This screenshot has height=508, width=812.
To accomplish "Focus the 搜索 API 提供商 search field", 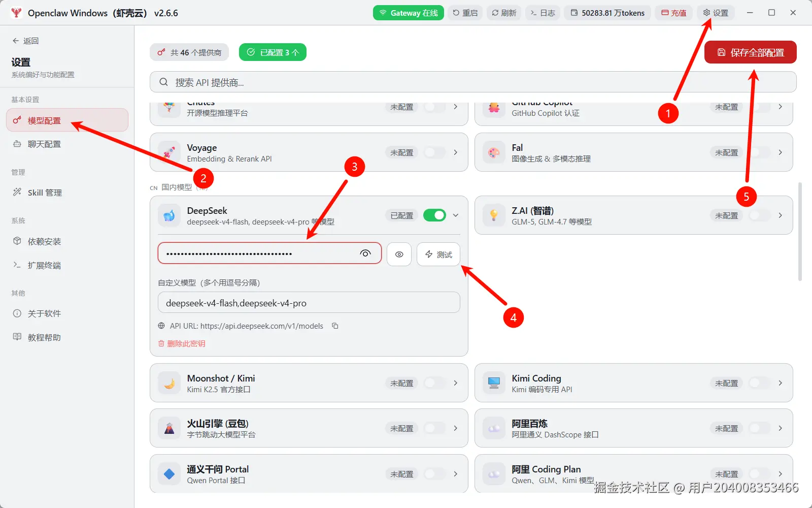I will click(x=473, y=82).
